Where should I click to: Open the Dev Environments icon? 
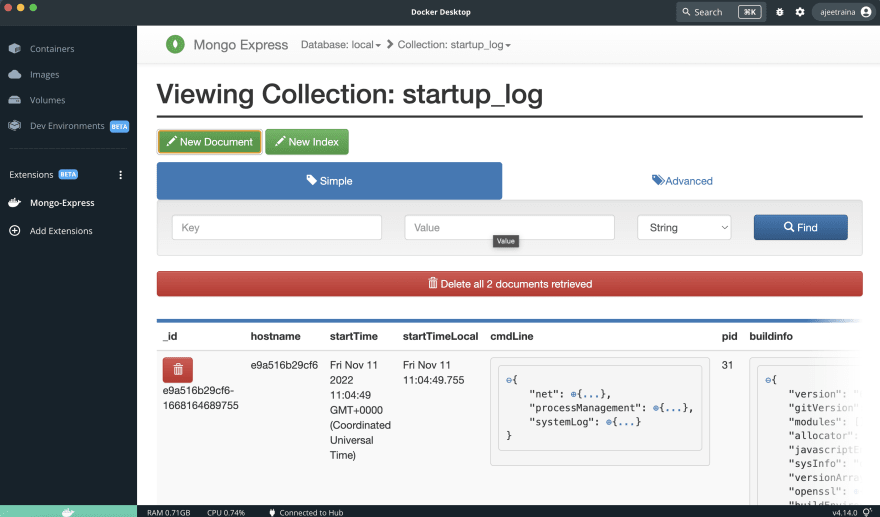(x=15, y=125)
